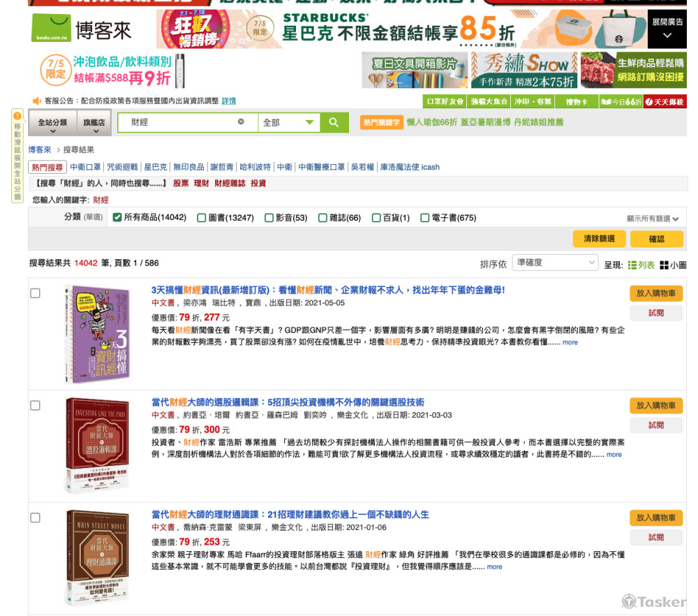Click author link 梁亦鴻
The width and height of the screenshot is (698, 616).
pyautogui.click(x=195, y=303)
